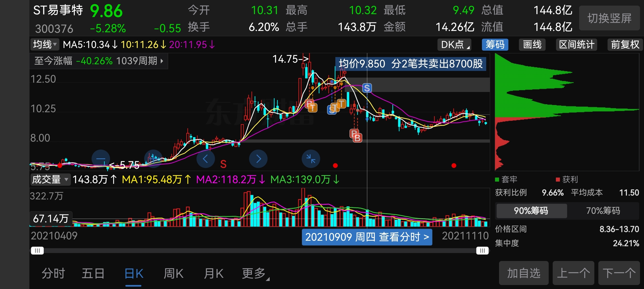Select the 70%筹码 option

[603, 211]
